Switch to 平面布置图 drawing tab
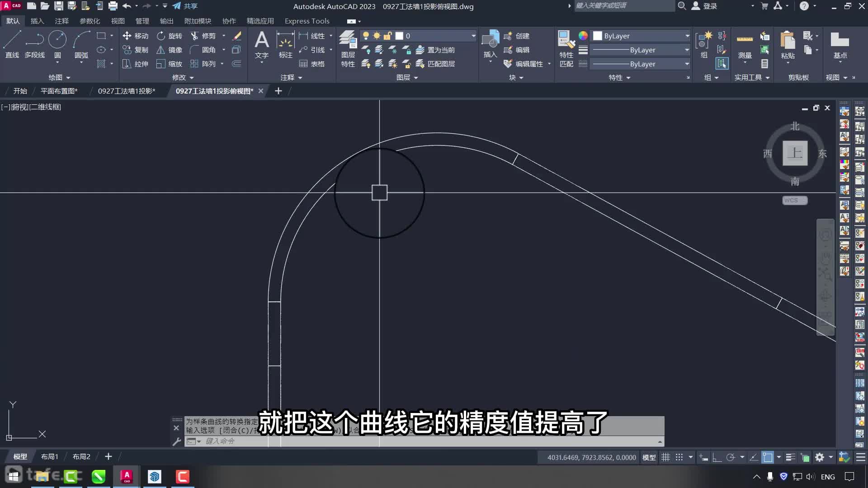 (59, 91)
